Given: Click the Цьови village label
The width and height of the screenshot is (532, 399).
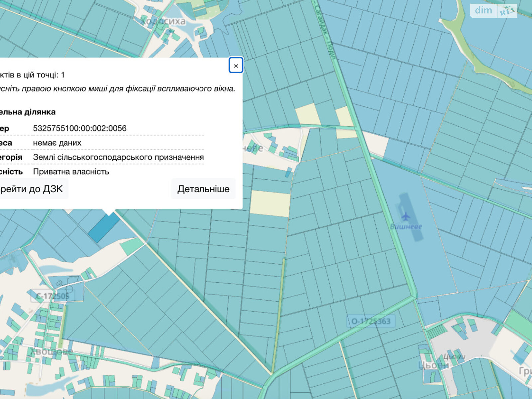Looking at the screenshot, I should pos(433,365).
